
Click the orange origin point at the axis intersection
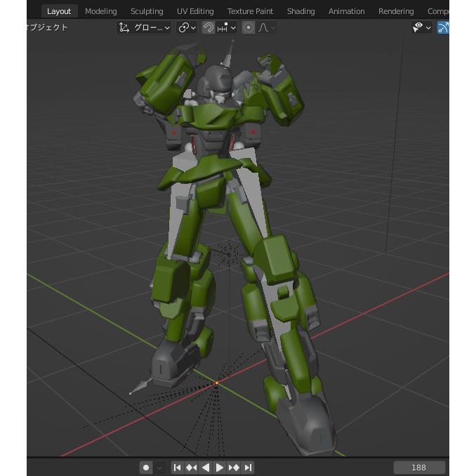click(217, 383)
